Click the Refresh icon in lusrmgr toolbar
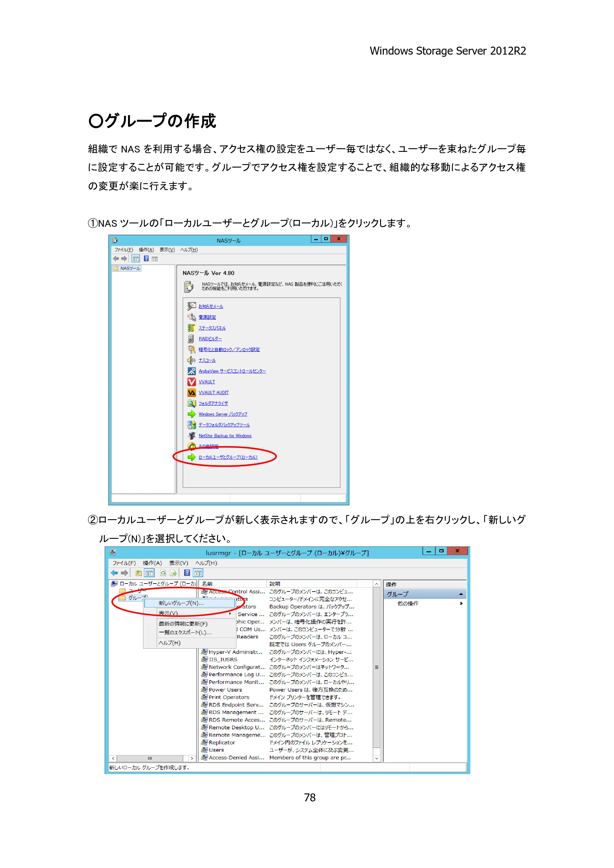This screenshot has height=868, width=614. click(163, 573)
